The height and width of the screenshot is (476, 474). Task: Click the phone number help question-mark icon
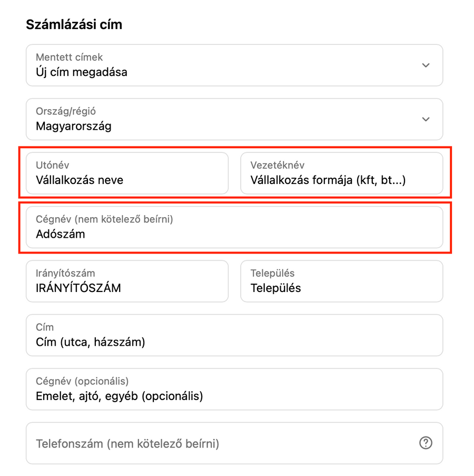(426, 443)
